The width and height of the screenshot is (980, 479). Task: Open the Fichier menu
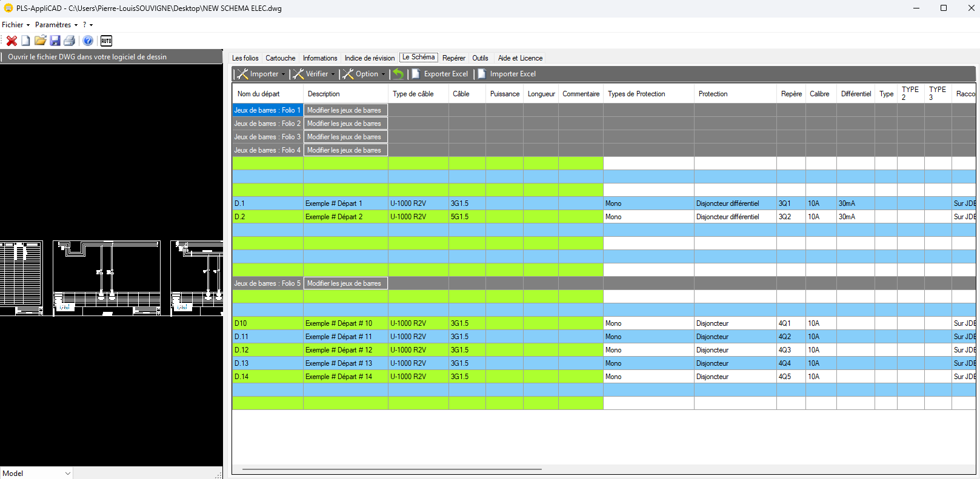pyautogui.click(x=16, y=25)
